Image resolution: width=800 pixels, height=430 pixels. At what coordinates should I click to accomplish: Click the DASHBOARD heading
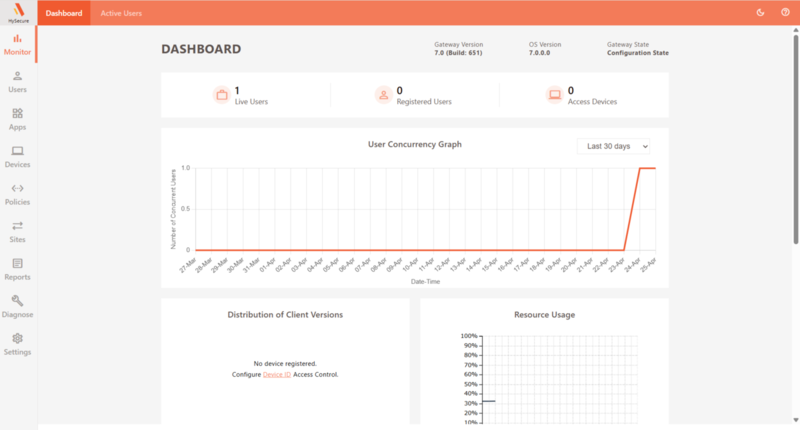201,49
